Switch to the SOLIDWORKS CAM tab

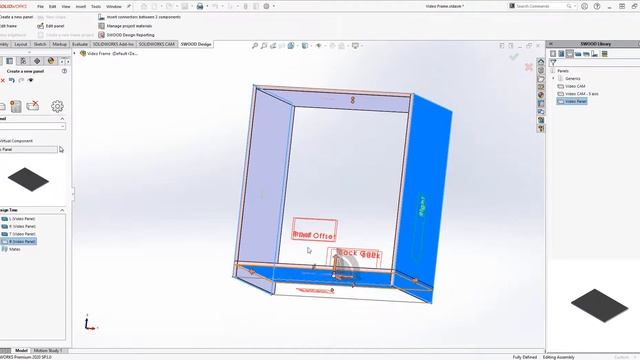pos(157,44)
